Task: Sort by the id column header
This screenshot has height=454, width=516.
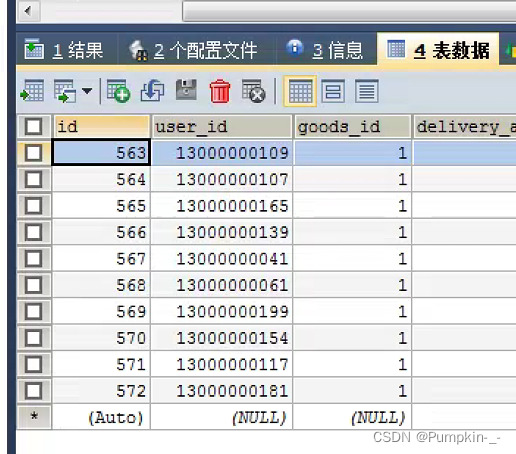Action: pos(101,127)
